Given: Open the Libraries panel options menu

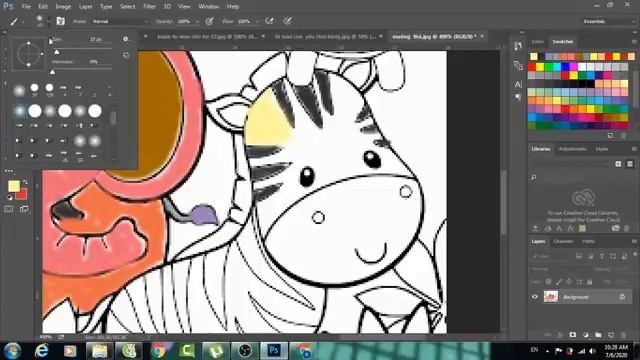Looking at the screenshot, I should pos(634,149).
